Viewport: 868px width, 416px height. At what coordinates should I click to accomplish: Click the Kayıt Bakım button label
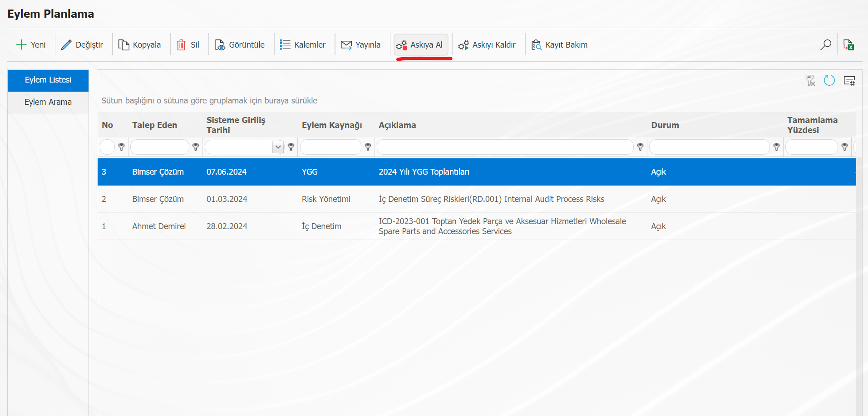click(566, 45)
